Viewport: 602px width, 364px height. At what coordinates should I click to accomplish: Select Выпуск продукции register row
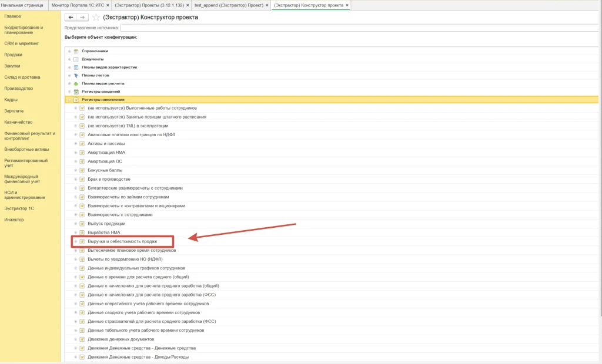332,224
